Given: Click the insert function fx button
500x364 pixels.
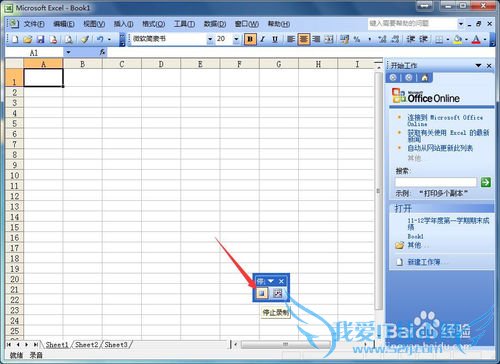Looking at the screenshot, I should click(x=102, y=52).
